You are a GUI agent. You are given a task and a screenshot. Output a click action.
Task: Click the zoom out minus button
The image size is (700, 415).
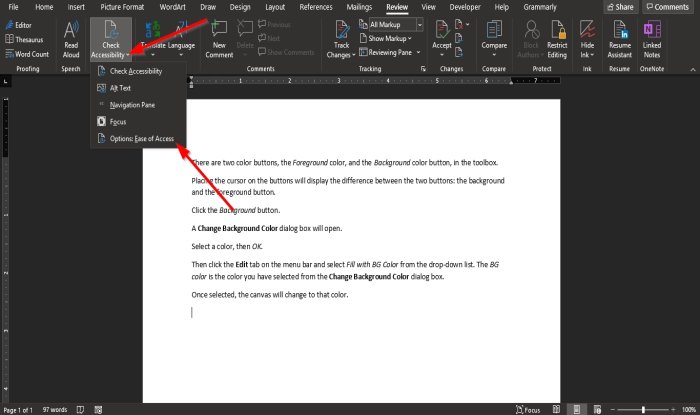613,409
